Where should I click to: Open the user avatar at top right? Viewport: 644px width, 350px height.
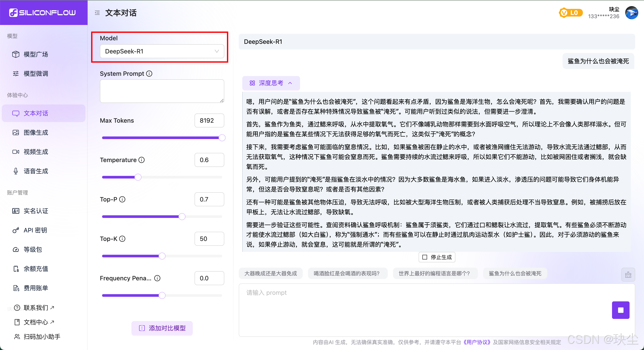[631, 13]
